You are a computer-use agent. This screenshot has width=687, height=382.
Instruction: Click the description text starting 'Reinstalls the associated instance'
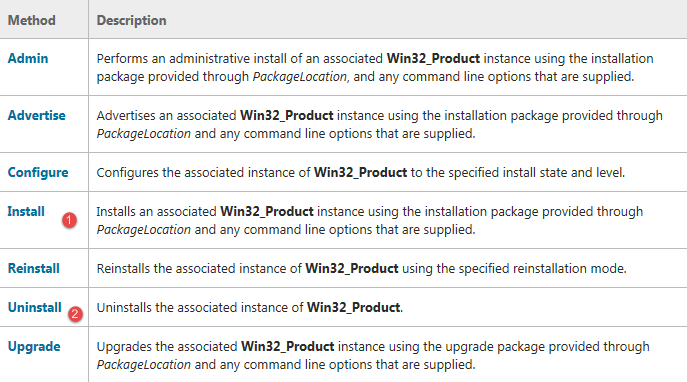pyautogui.click(x=361, y=268)
